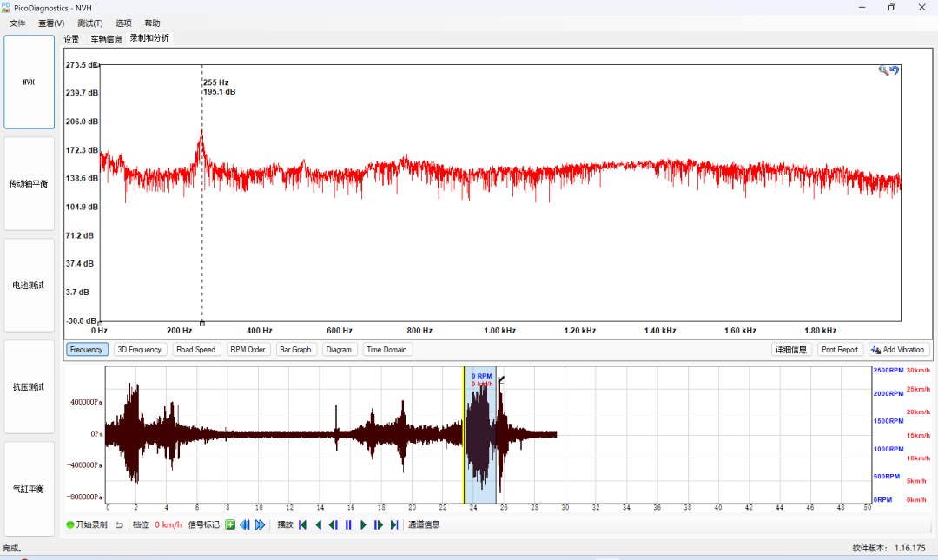This screenshot has width=938, height=560.
Task: Click the 255 Hz peak label on spectrum
Action: coord(216,82)
